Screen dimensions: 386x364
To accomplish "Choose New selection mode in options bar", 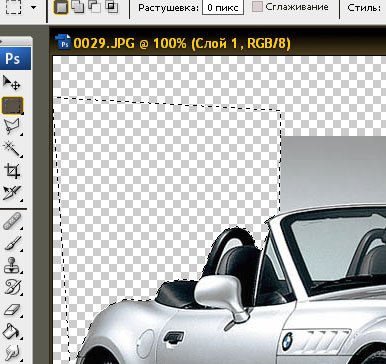I will 60,7.
